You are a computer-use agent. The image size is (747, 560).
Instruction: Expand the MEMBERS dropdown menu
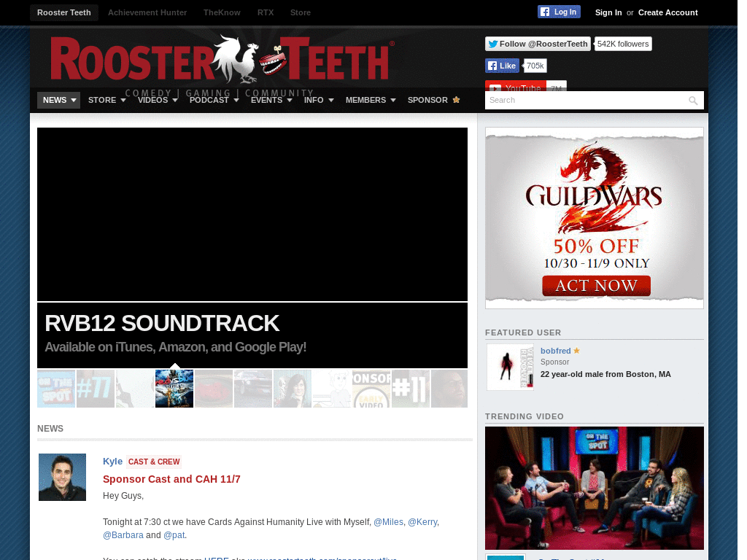click(371, 100)
